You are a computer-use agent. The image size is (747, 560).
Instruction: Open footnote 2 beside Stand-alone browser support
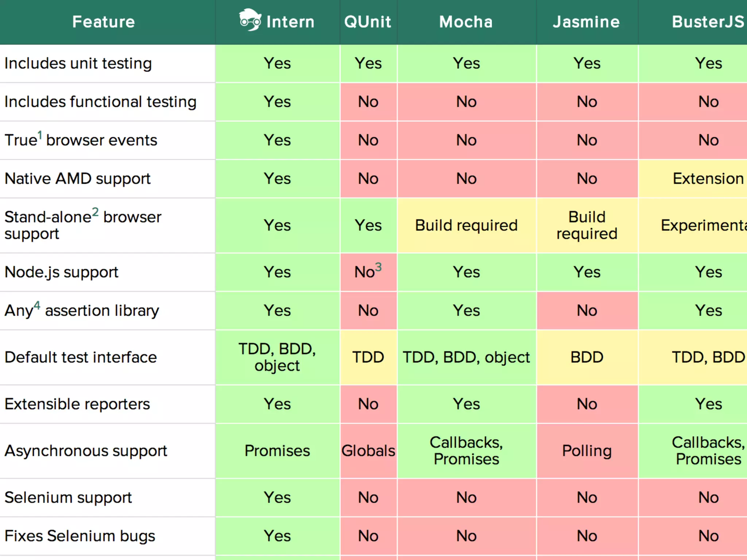95,212
